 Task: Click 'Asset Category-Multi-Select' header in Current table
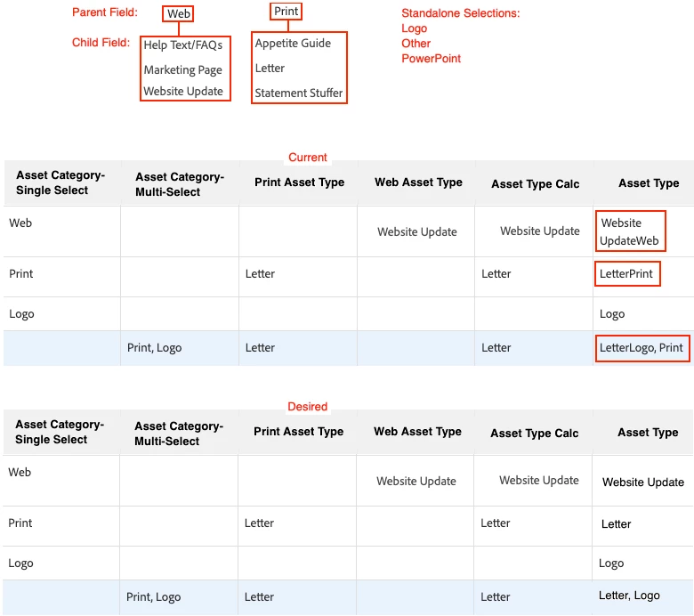coord(180,184)
